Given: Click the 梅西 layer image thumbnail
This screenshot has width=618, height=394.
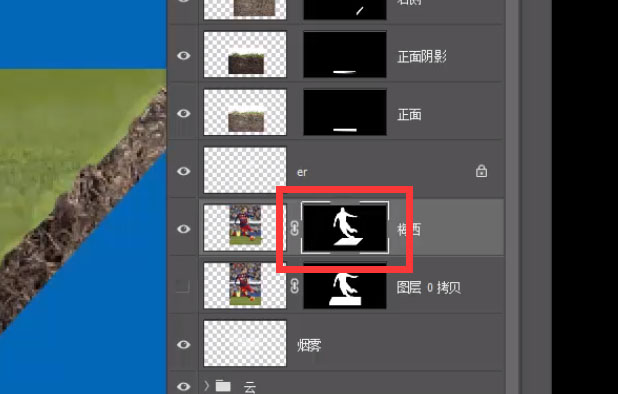Looking at the screenshot, I should 245,228.
